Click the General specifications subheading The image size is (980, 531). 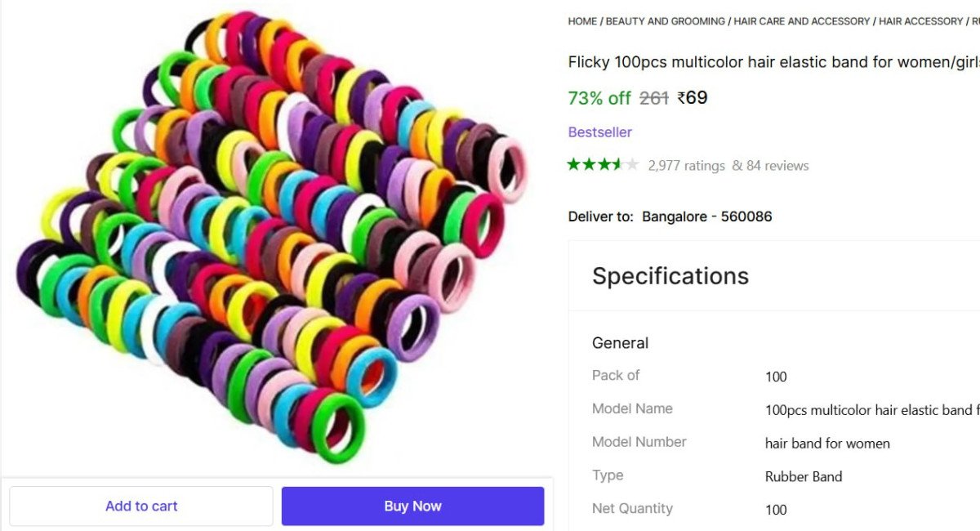pyautogui.click(x=620, y=343)
